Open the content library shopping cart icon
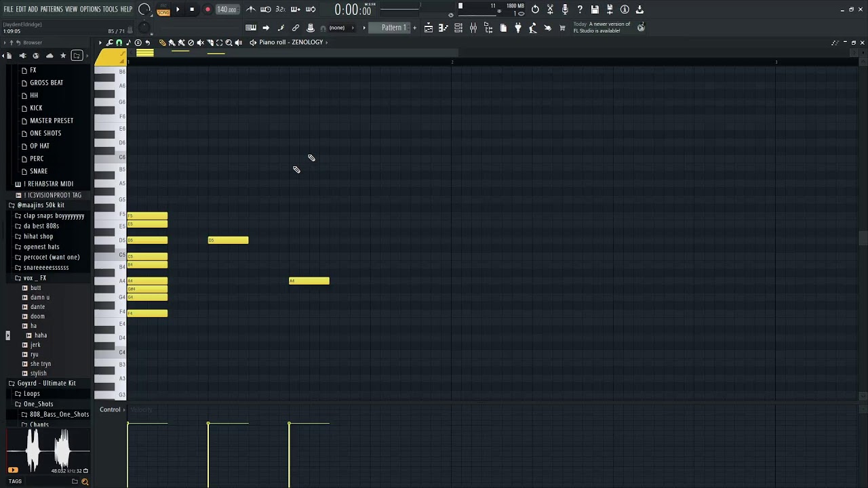Viewport: 868px width, 488px height. coord(562,28)
